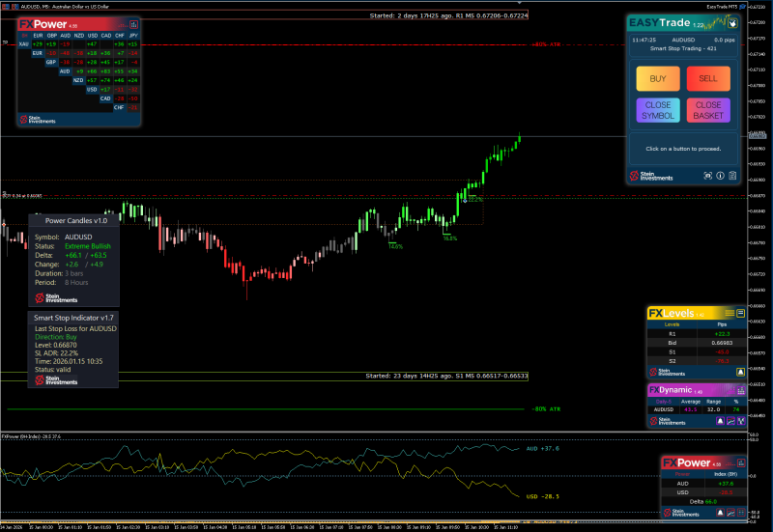773x532 pixels.
Task: Click the USD -28.5 line label in indicator subwindow
Action: (x=543, y=496)
